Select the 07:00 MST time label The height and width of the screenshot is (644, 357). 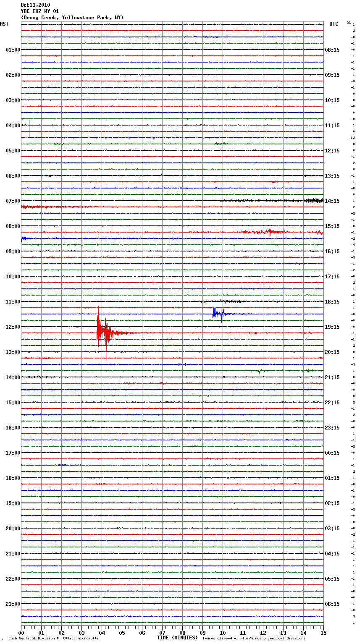click(x=13, y=201)
